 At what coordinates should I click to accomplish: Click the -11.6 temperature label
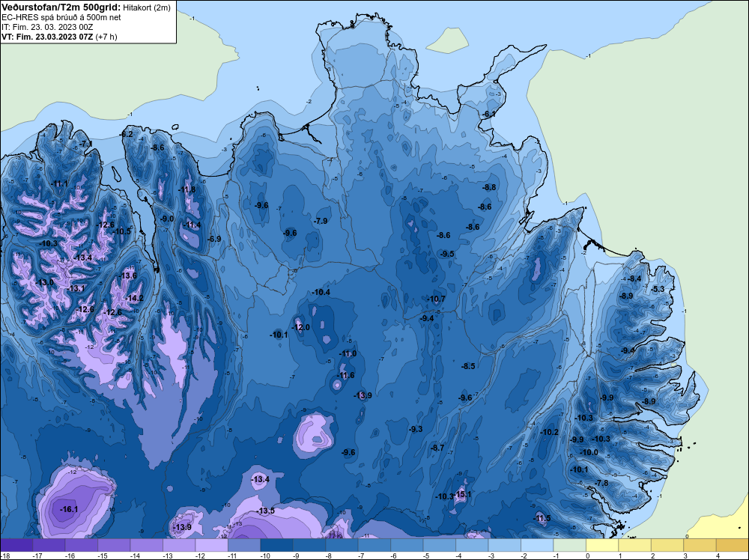(x=345, y=375)
